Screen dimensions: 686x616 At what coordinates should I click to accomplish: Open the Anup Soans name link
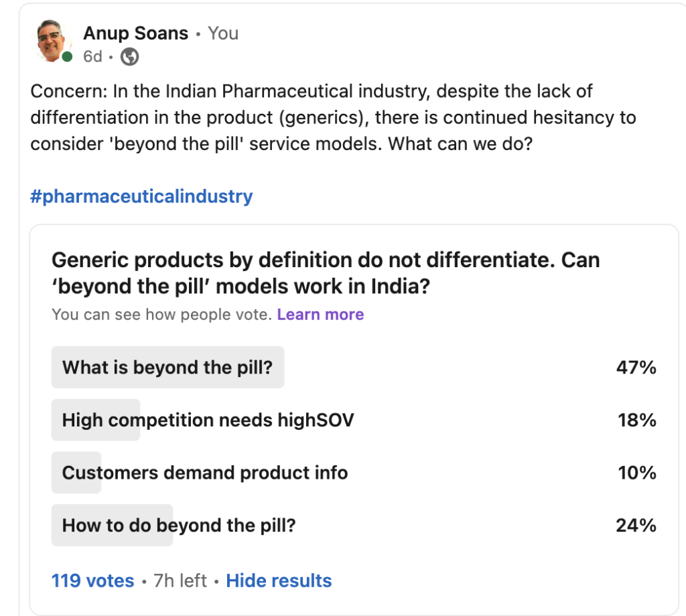pyautogui.click(x=135, y=33)
